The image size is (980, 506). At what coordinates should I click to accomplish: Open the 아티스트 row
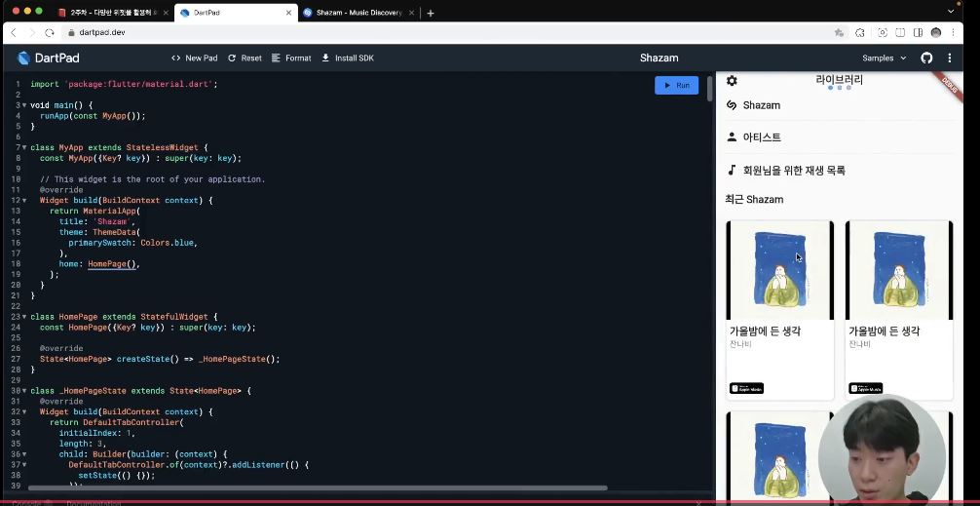coord(840,136)
